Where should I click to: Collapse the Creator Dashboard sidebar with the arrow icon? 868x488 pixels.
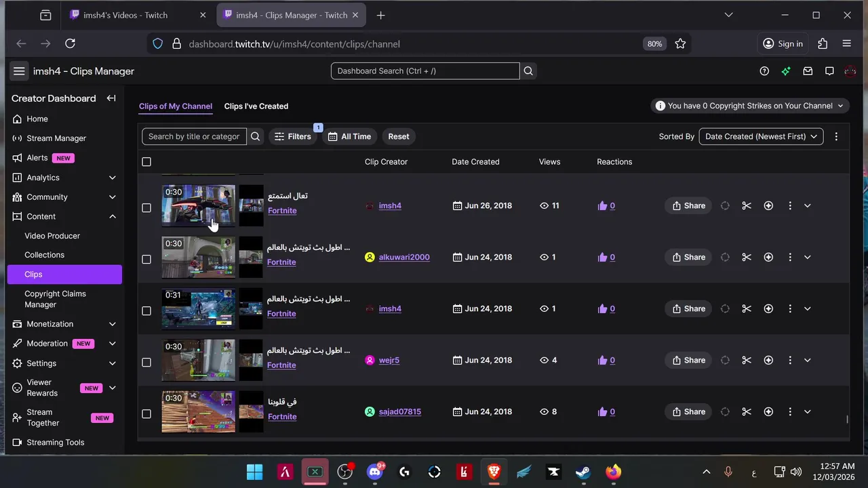point(111,98)
